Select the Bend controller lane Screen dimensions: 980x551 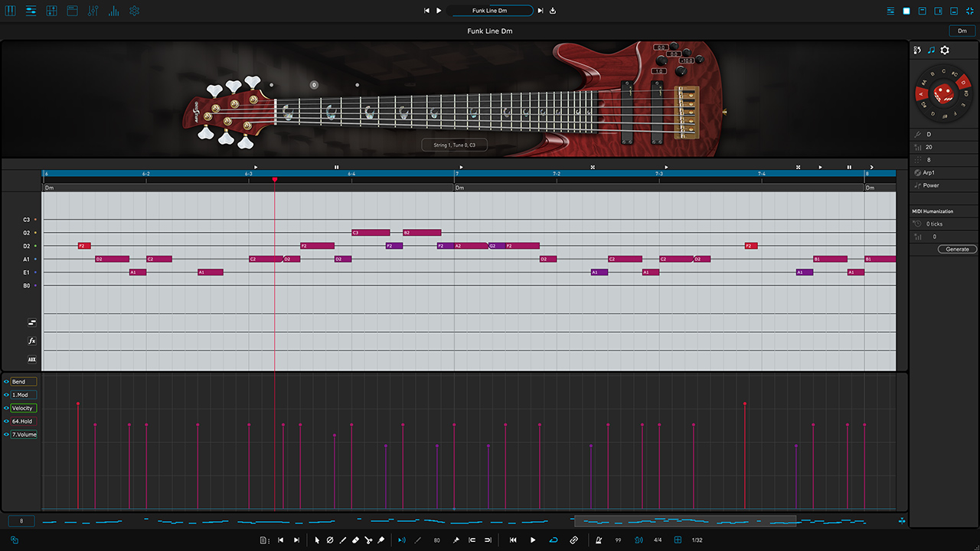(x=23, y=382)
